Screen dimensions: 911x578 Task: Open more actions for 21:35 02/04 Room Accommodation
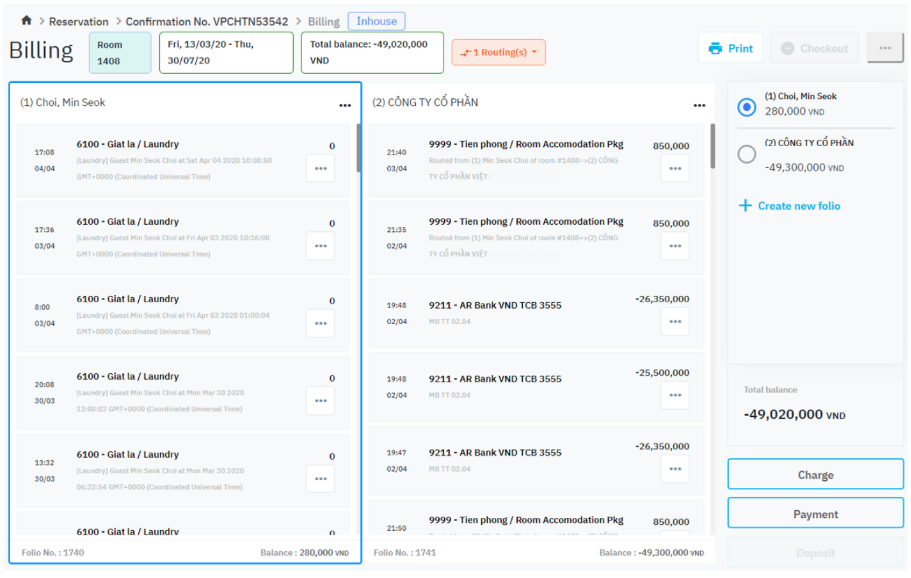[x=675, y=246]
